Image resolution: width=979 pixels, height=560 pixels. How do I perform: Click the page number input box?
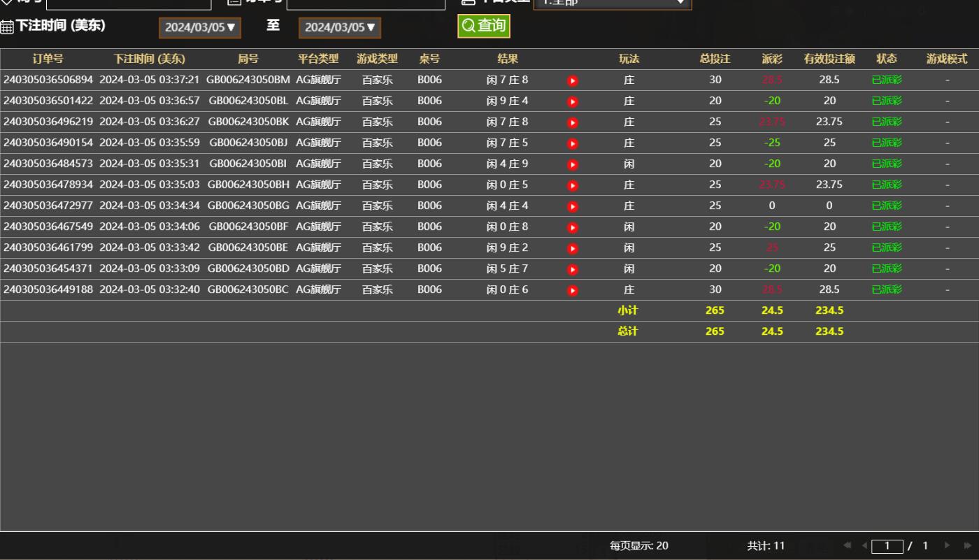pyautogui.click(x=887, y=545)
